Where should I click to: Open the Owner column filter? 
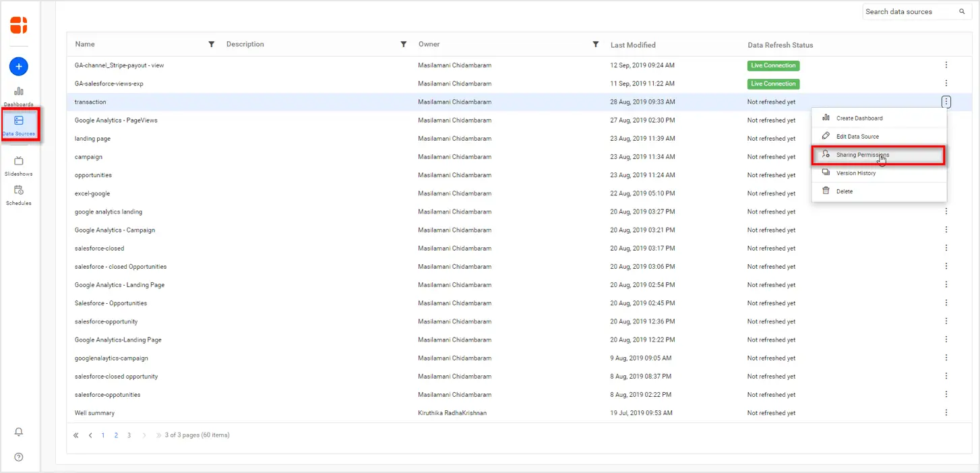click(x=596, y=44)
